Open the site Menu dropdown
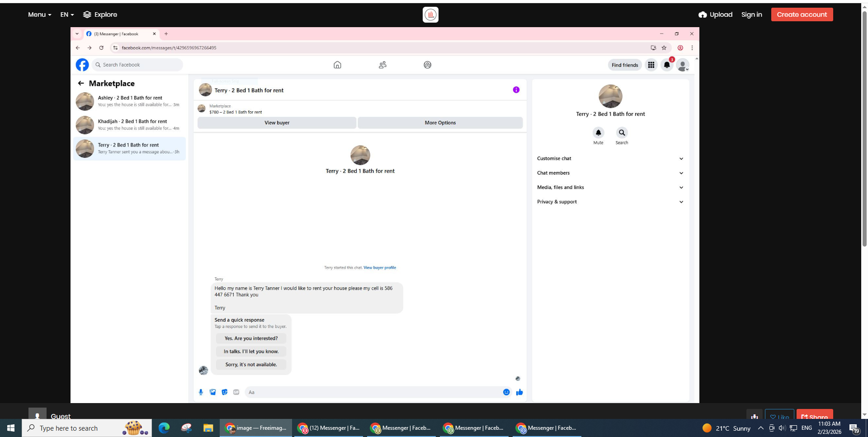This screenshot has height=437, width=868. click(x=39, y=14)
